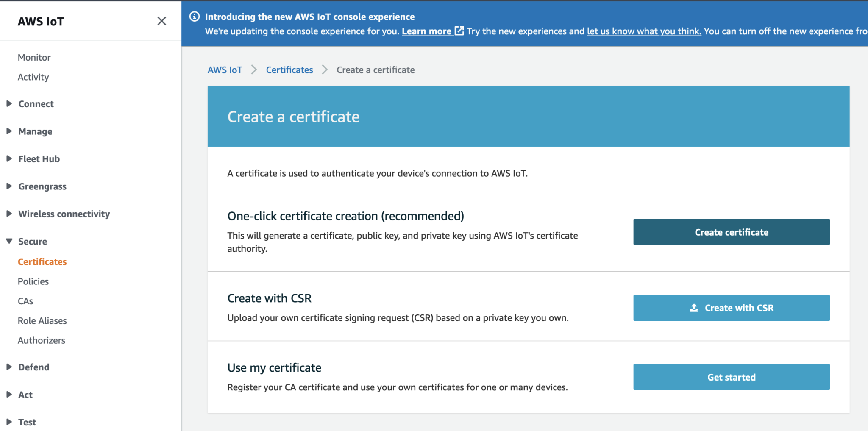Expand the Greengrass section
The image size is (868, 431).
[9, 186]
